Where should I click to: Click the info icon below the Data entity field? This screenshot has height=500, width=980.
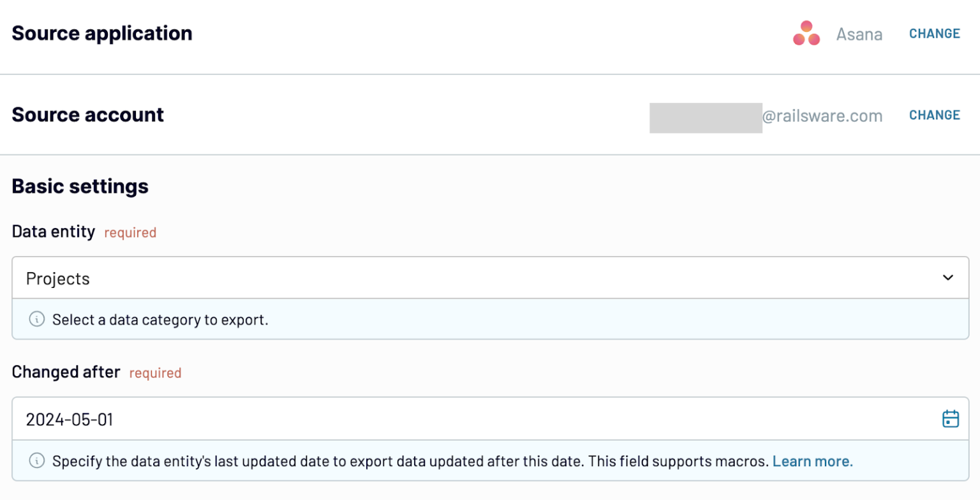pos(36,319)
